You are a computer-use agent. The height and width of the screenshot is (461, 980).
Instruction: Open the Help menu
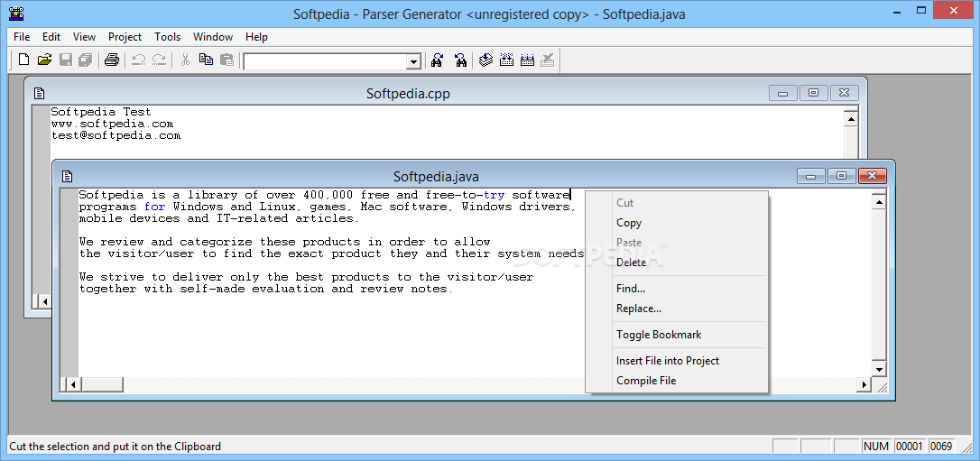pyautogui.click(x=256, y=37)
